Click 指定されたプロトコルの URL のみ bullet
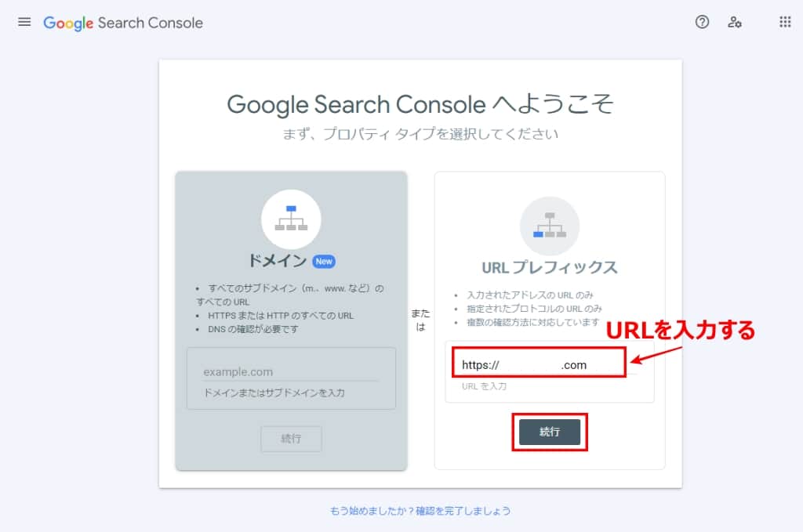Screen dimensions: 803x532 [534, 309]
